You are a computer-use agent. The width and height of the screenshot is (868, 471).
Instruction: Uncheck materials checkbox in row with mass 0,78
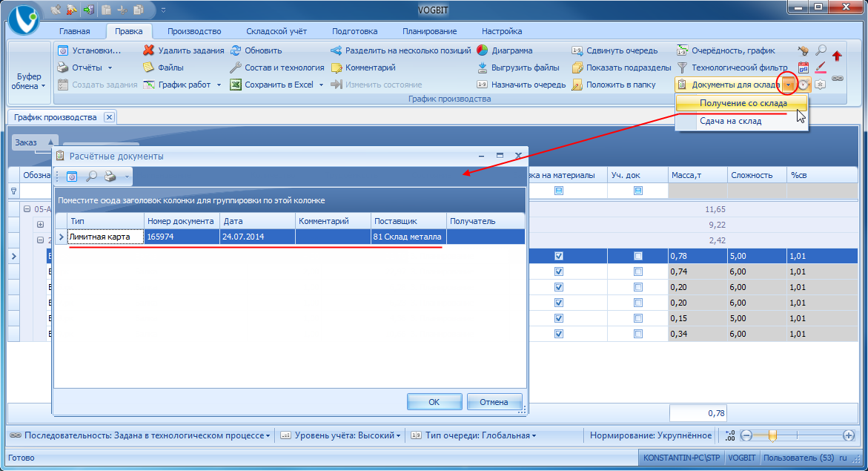pos(559,256)
